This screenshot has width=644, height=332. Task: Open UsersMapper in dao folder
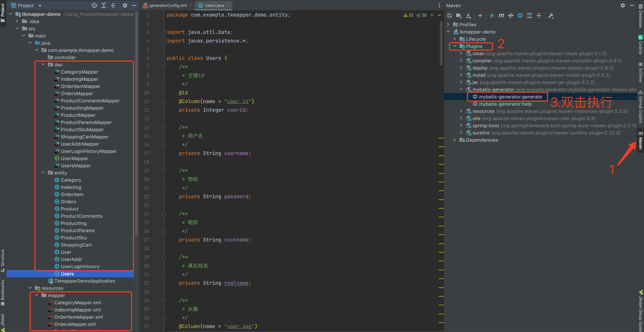[x=75, y=166]
